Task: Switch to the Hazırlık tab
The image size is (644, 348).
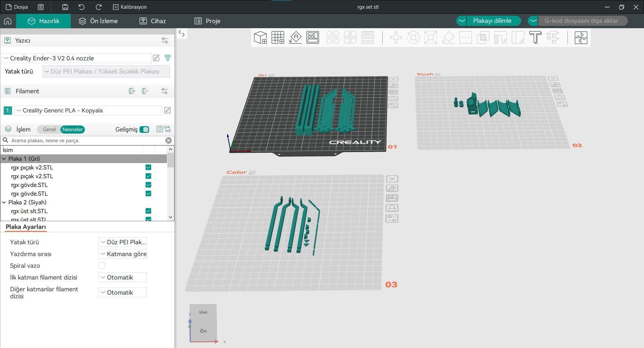Action: [x=44, y=21]
